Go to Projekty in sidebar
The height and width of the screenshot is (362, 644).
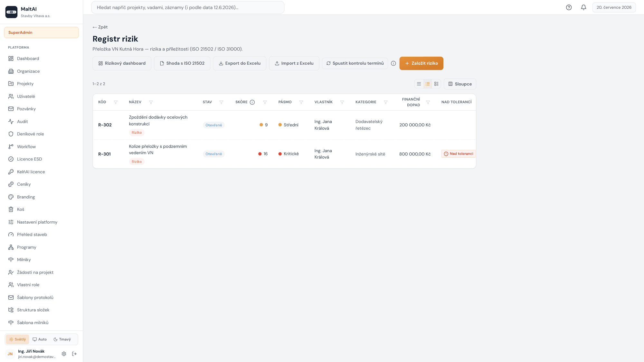coord(41,84)
